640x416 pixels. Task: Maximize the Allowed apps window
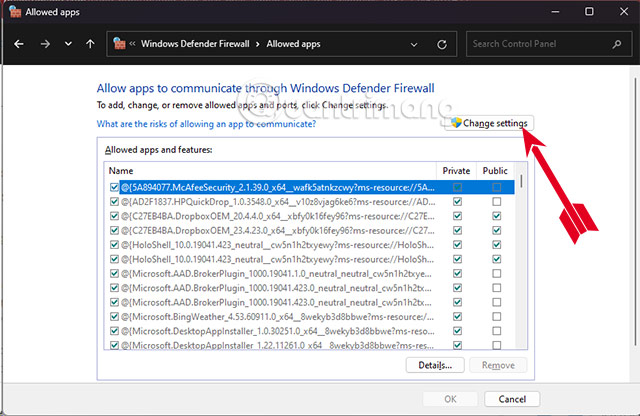click(x=589, y=11)
